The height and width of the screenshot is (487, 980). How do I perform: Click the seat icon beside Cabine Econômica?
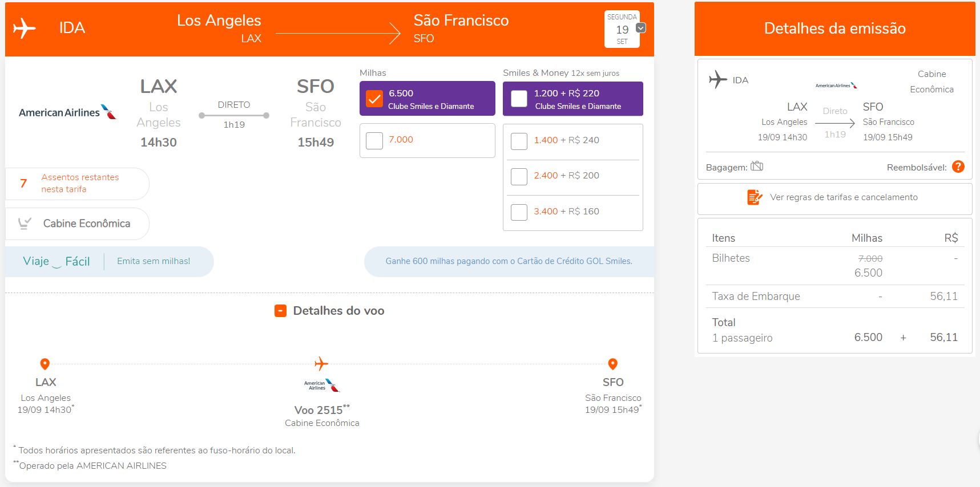click(25, 223)
